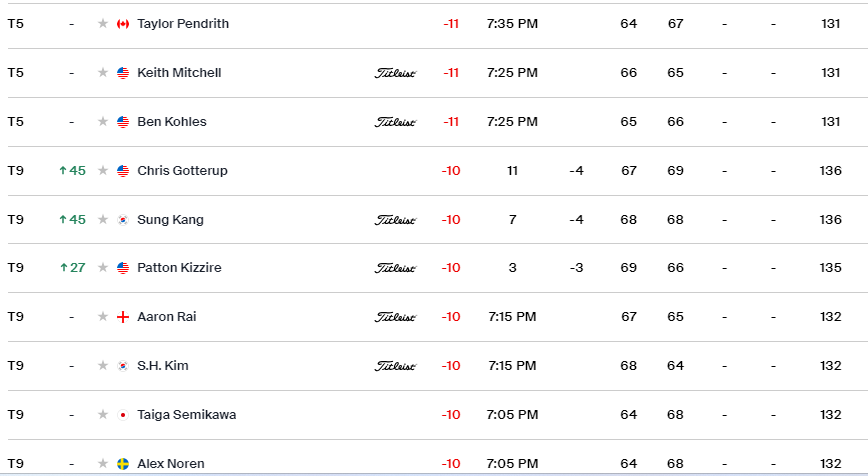The width and height of the screenshot is (868, 476).
Task: Click the Titleist logo in Sung Kang's row
Action: point(395,220)
